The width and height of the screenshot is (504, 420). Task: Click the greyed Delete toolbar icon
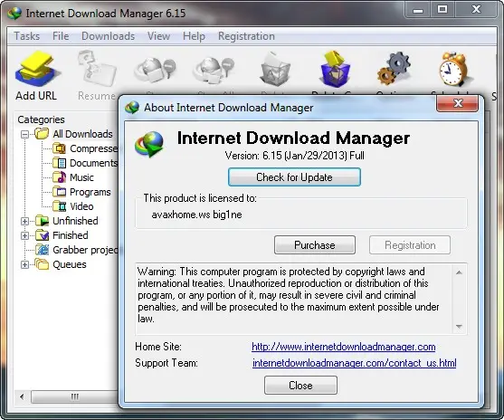point(275,70)
